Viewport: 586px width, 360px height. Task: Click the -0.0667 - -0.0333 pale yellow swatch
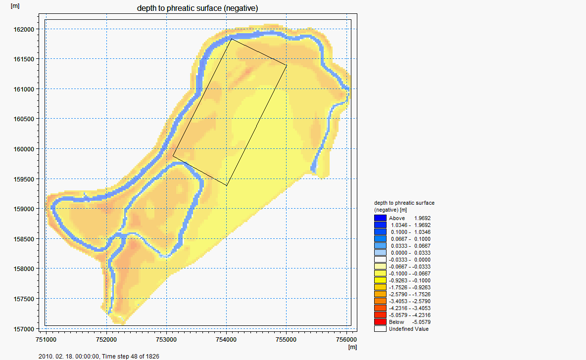point(380,267)
